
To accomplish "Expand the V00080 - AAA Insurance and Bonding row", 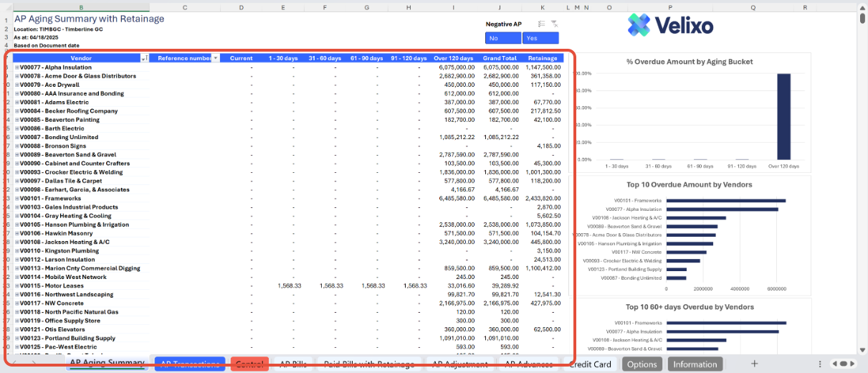I will click(x=17, y=93).
